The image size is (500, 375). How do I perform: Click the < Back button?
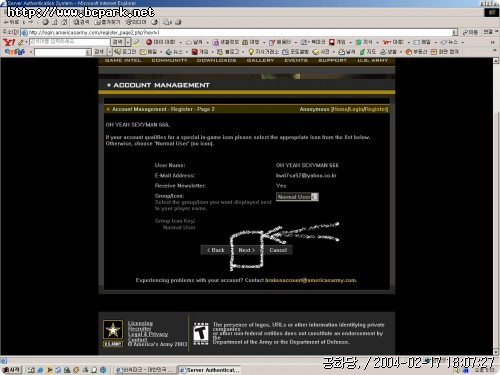click(216, 250)
